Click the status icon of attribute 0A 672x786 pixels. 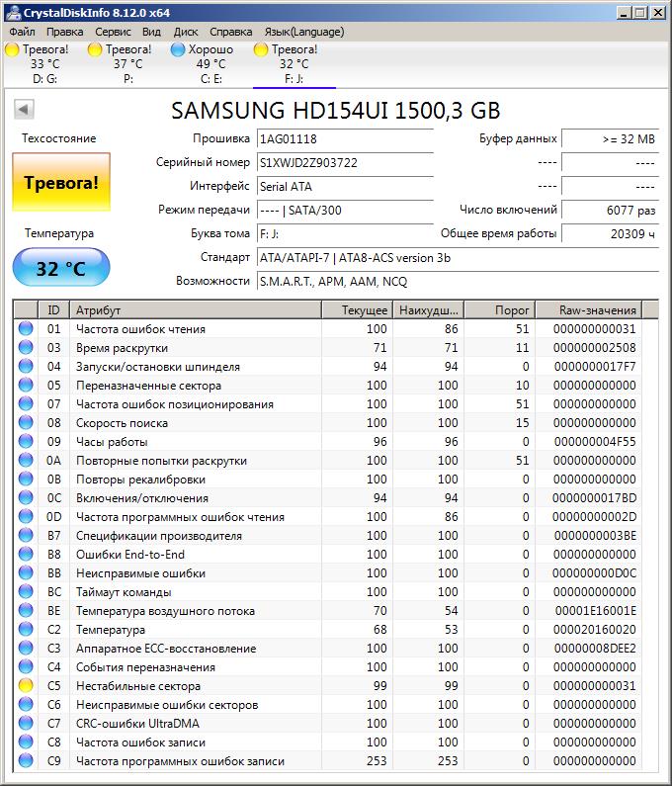tap(26, 460)
